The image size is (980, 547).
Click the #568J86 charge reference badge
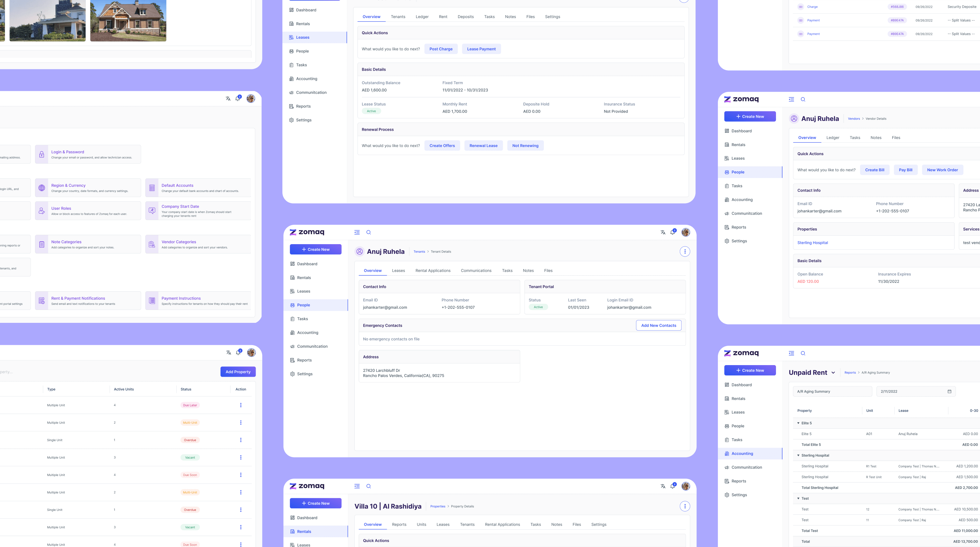click(897, 7)
